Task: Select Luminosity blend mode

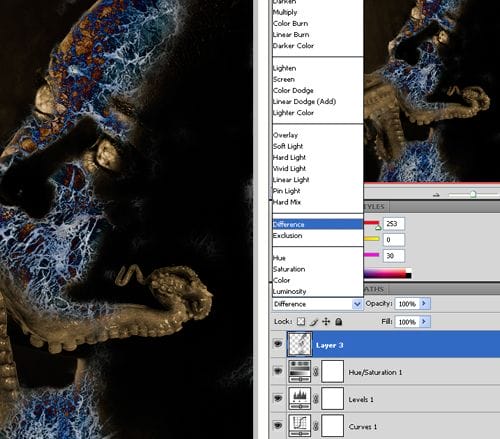Action: coord(289,291)
